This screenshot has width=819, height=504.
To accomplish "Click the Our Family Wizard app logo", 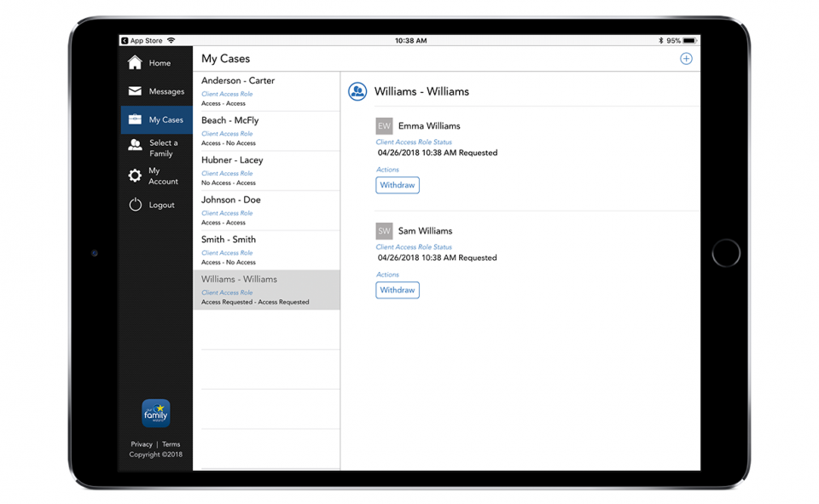I will pos(155,414).
